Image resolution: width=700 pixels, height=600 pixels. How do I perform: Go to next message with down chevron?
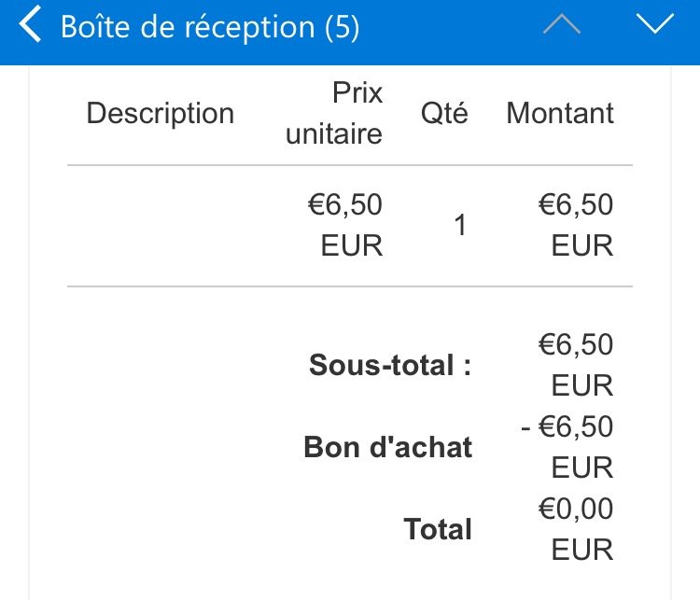click(655, 24)
